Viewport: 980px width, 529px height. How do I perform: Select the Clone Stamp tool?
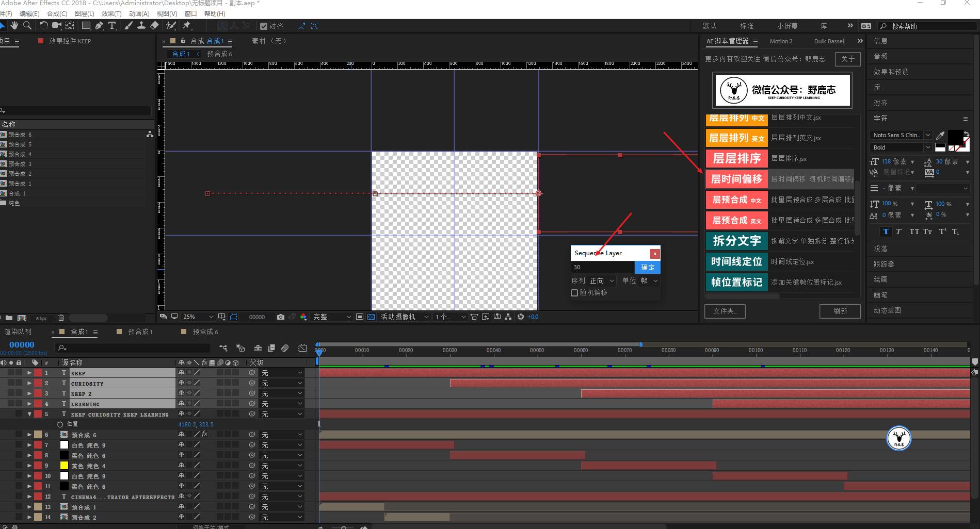tap(141, 25)
